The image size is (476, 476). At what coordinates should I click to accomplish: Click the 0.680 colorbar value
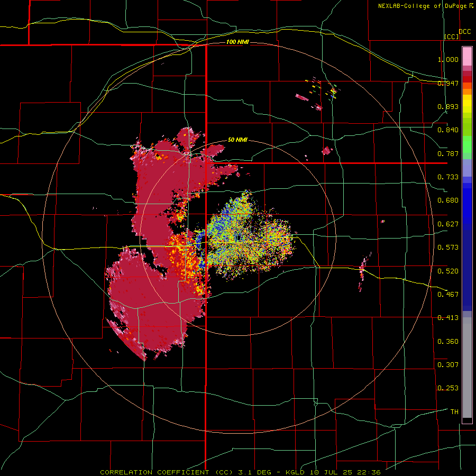[448, 200]
